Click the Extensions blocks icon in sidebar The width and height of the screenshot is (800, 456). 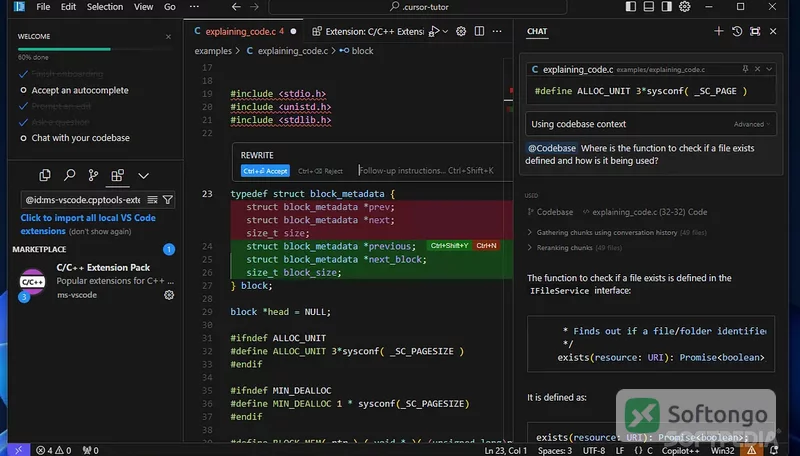[117, 175]
